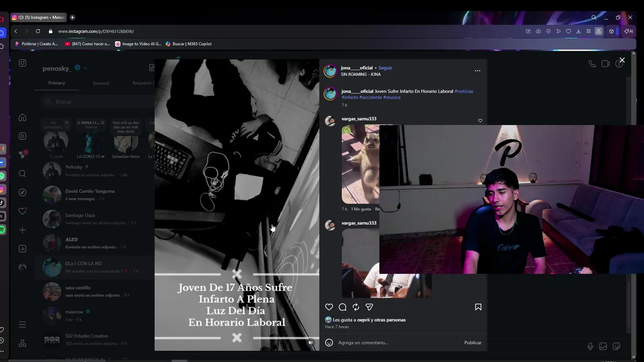This screenshot has width=644, height=362.
Task: Open the grid apps icon at the sidebar bottom
Action: 23,343
